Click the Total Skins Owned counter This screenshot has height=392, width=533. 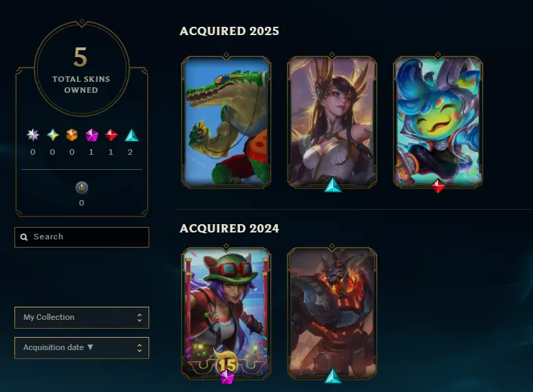click(82, 69)
